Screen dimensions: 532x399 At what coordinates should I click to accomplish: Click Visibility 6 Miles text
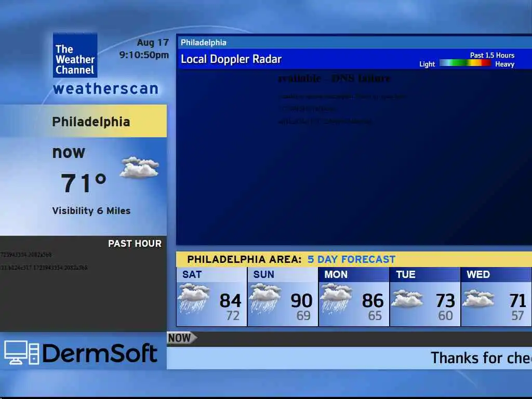pyautogui.click(x=91, y=211)
